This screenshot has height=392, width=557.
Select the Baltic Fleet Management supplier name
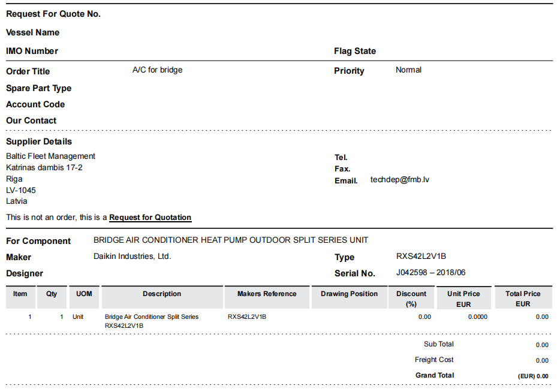click(x=50, y=156)
